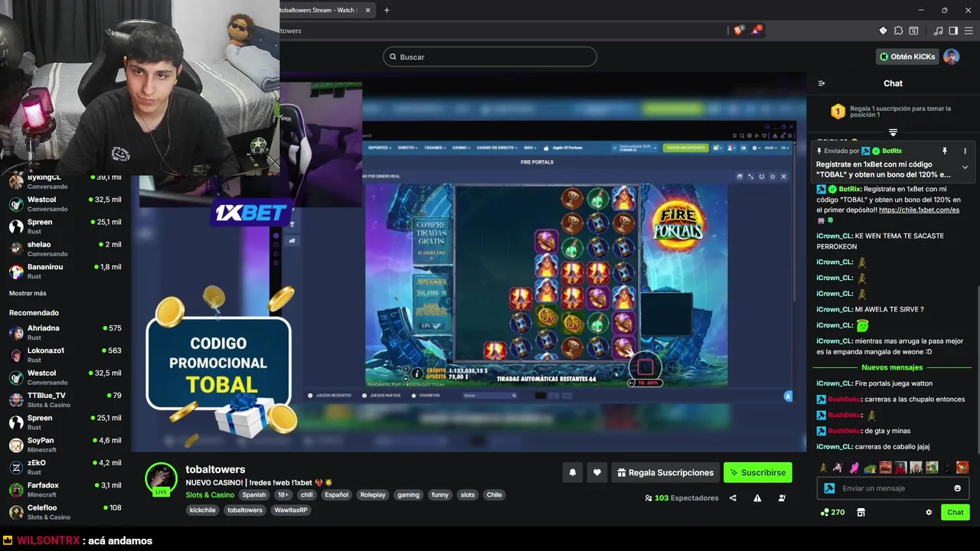Click the chat identity badge in message box
The width and height of the screenshot is (980, 551).
(x=829, y=488)
